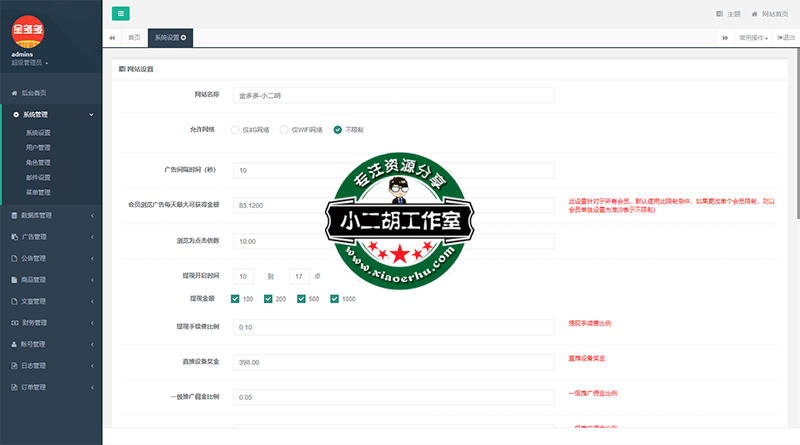Click the user icon next to 账号管理
Image resolution: width=800 pixels, height=445 pixels.
[x=13, y=344]
